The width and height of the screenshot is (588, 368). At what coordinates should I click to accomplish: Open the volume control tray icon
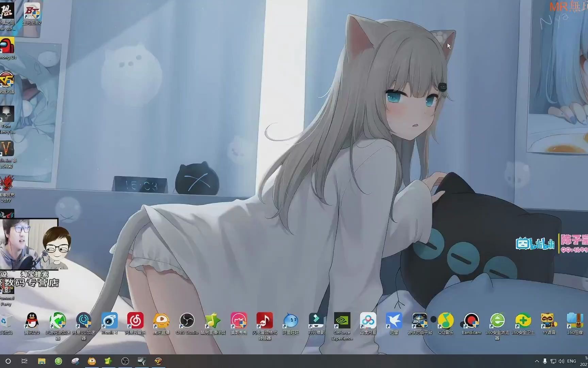pos(561,361)
